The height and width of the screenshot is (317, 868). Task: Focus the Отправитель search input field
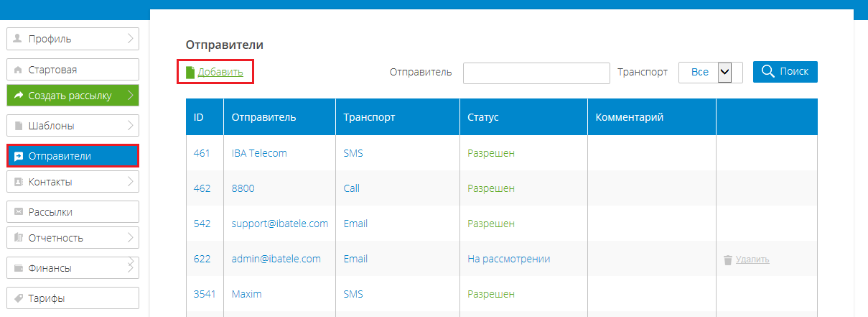tap(536, 73)
